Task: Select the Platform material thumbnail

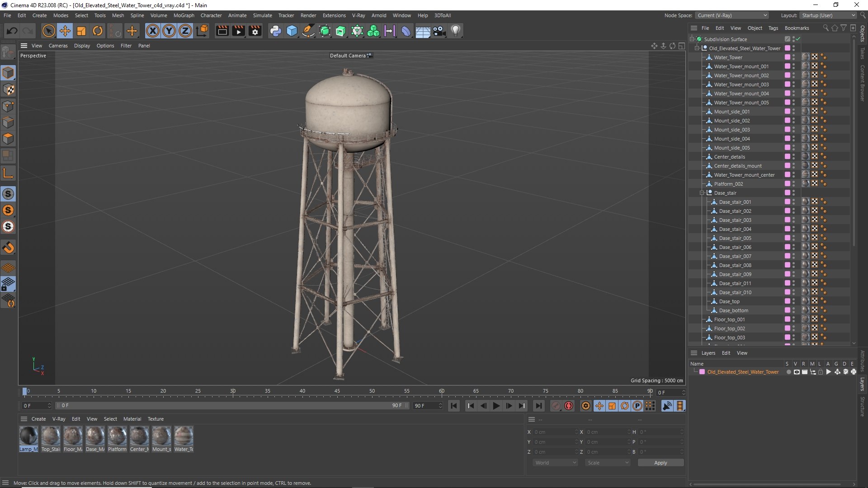Action: 117,439
